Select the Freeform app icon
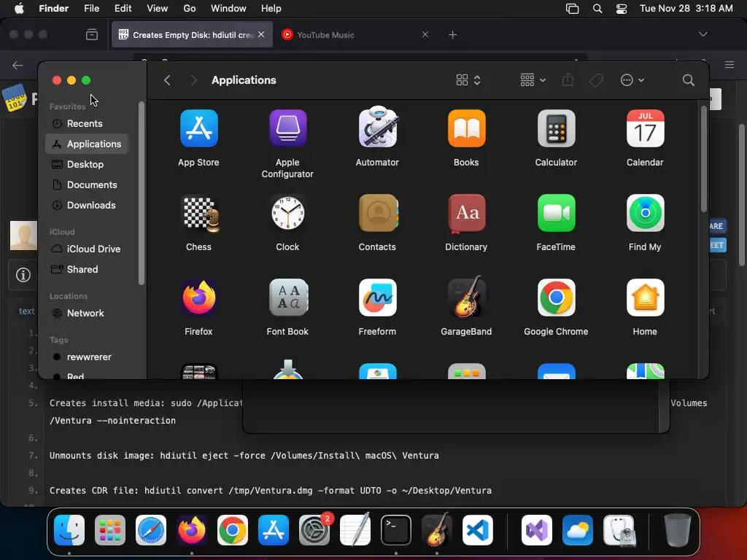Screen dimensions: 747x560 [377, 297]
